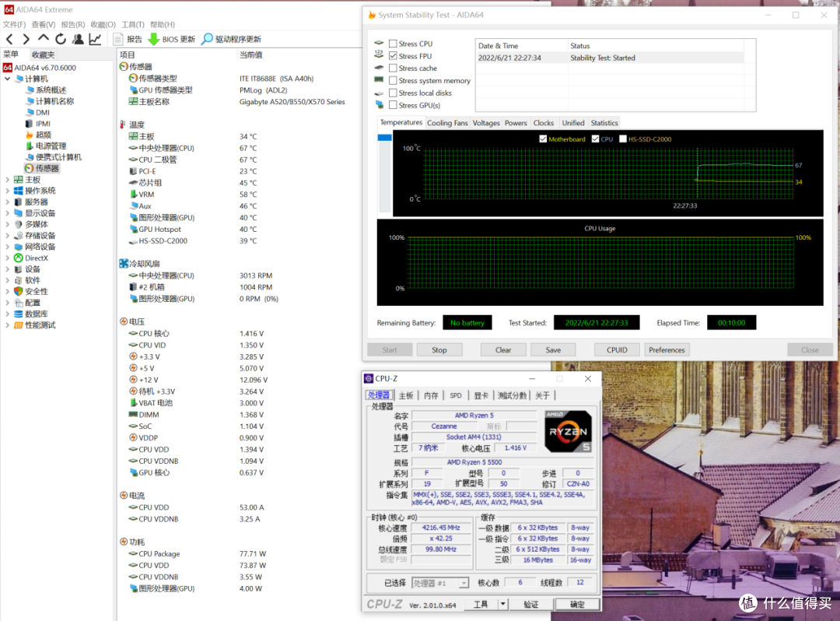Click the user profile icon in the toolbar
This screenshot has height=621, width=840.
pos(79,39)
